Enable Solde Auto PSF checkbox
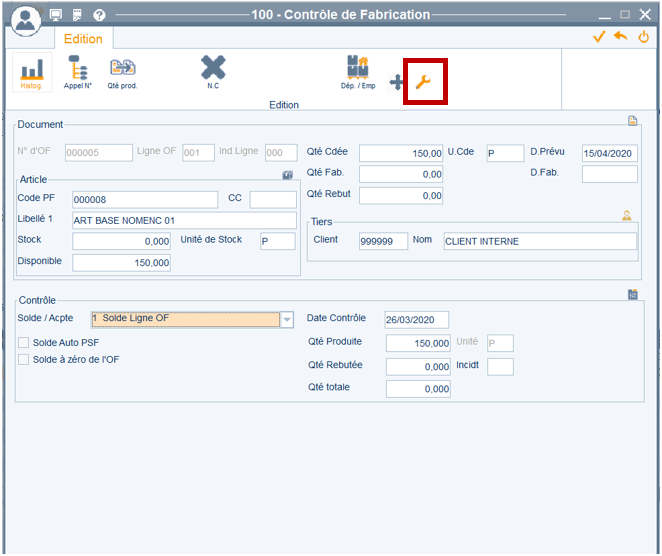The height and width of the screenshot is (556, 662). click(24, 342)
